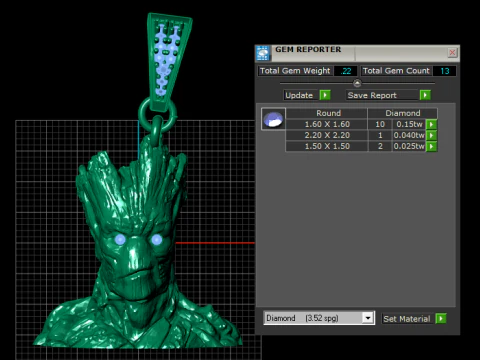
Task: Select the 2.20 X 2.20 gem row
Action: coord(327,135)
